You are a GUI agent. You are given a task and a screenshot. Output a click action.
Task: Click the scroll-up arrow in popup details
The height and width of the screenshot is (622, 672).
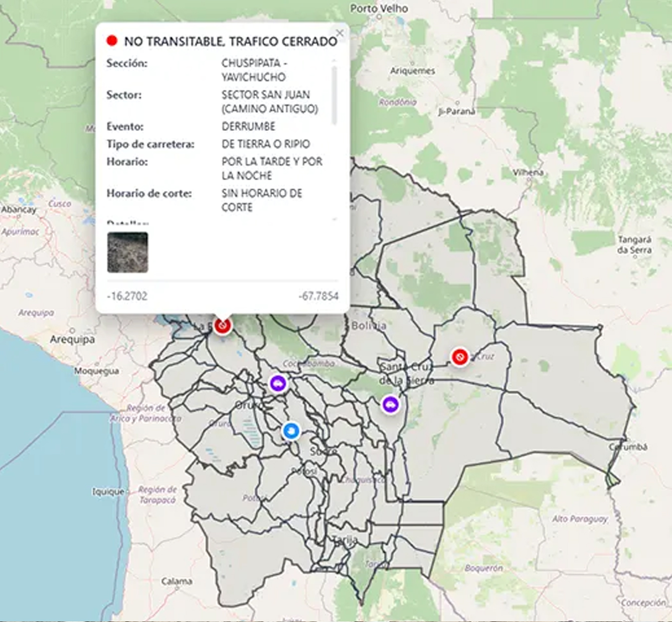pyautogui.click(x=334, y=61)
